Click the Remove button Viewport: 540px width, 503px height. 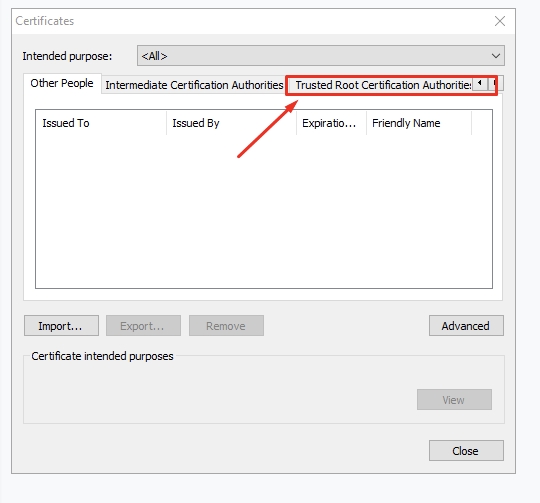point(226,325)
